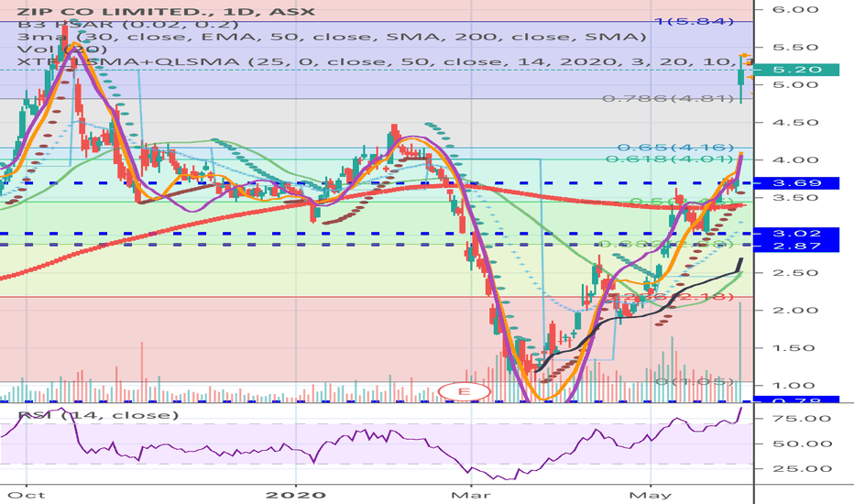Click the 4.50 price axis label
The image size is (854, 504).
point(795,122)
